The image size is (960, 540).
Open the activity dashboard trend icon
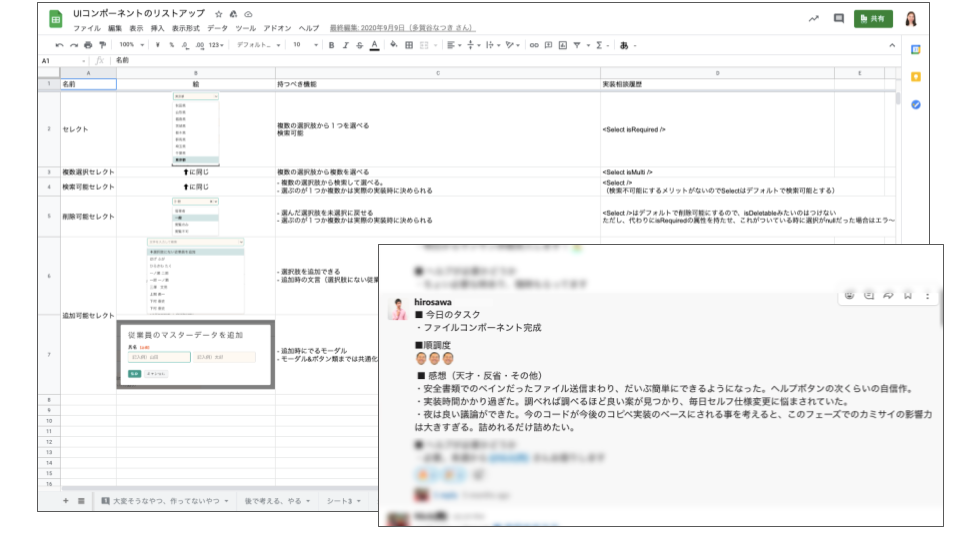click(813, 19)
